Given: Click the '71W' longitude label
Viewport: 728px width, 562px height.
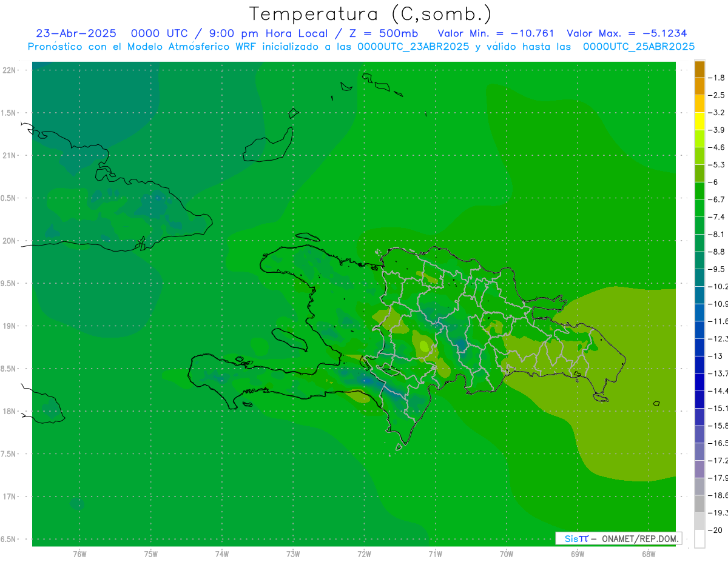Looking at the screenshot, I should 435,554.
